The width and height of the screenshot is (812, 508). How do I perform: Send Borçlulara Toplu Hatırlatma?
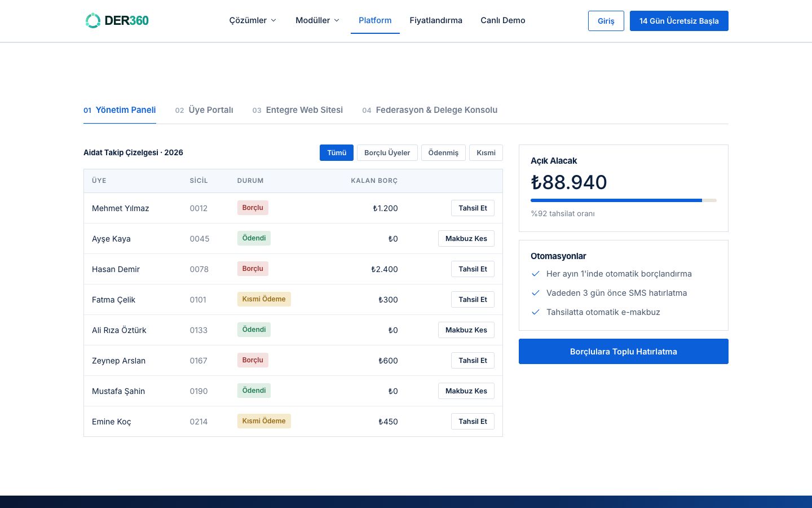[624, 352]
